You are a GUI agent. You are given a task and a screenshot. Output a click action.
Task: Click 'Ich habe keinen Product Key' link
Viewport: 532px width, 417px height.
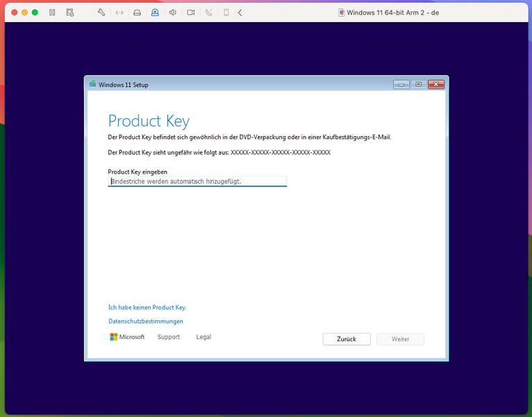click(x=147, y=307)
